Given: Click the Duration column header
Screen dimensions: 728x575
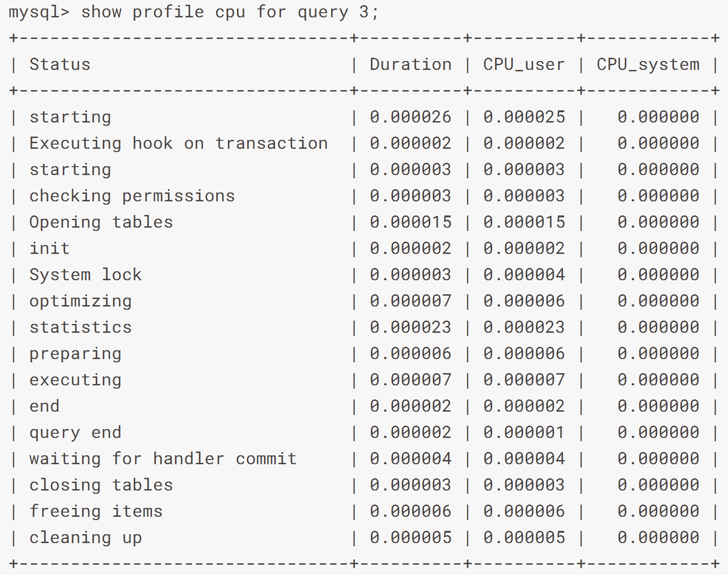Looking at the screenshot, I should [x=410, y=64].
